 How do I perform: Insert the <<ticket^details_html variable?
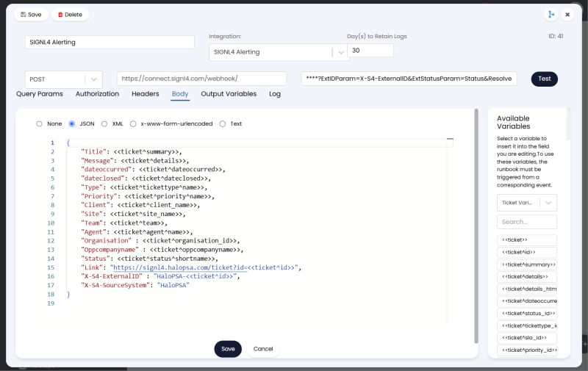tap(526, 289)
